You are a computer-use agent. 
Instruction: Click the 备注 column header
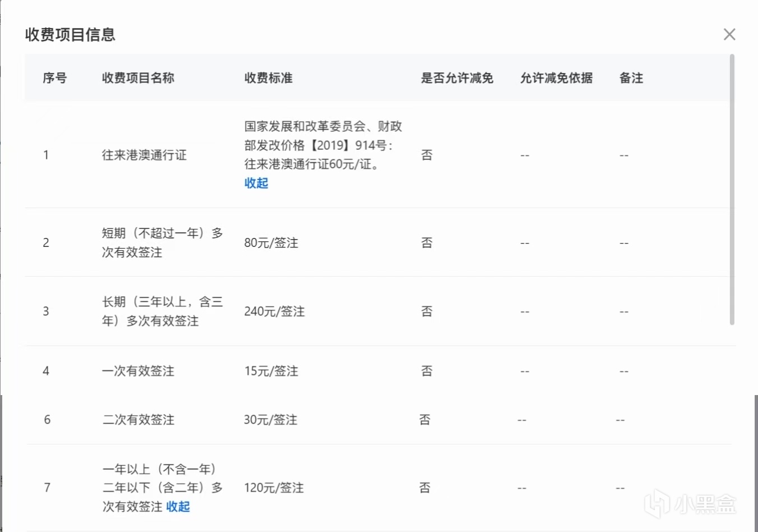point(631,78)
